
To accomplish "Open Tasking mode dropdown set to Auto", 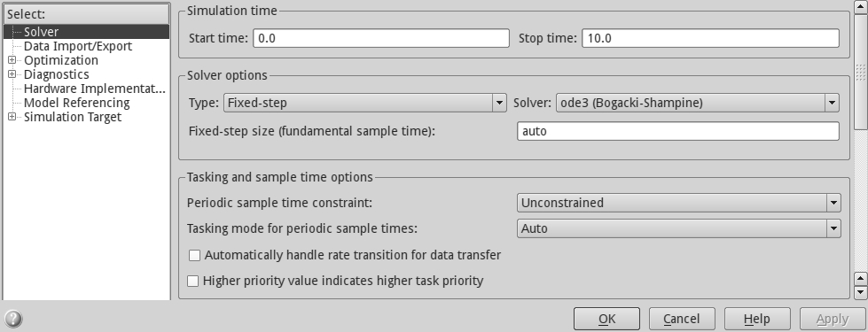I will coord(678,228).
